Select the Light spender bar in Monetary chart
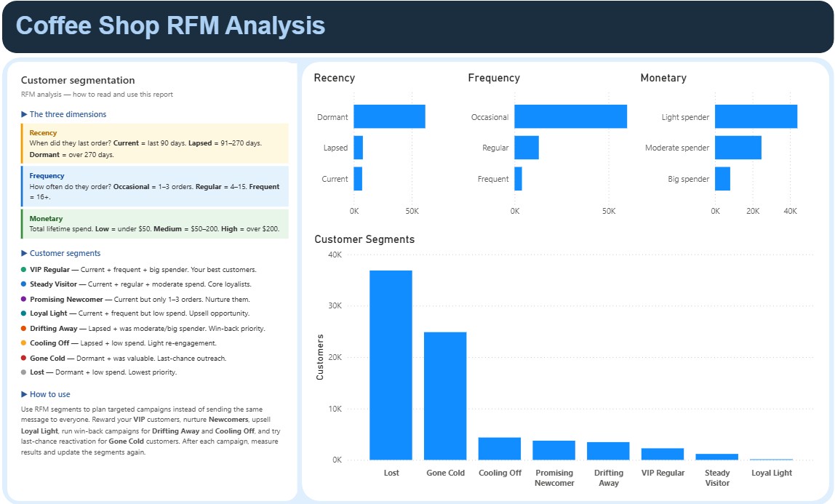 (756, 116)
